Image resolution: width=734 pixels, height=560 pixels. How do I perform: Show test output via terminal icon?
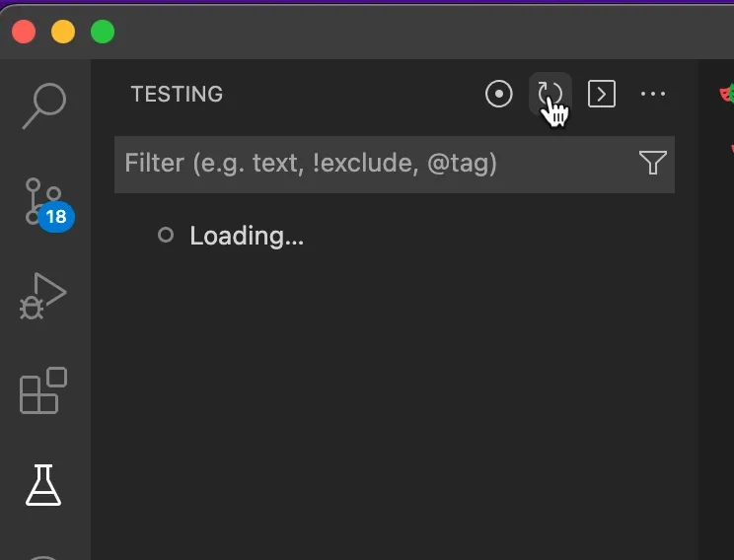602,94
